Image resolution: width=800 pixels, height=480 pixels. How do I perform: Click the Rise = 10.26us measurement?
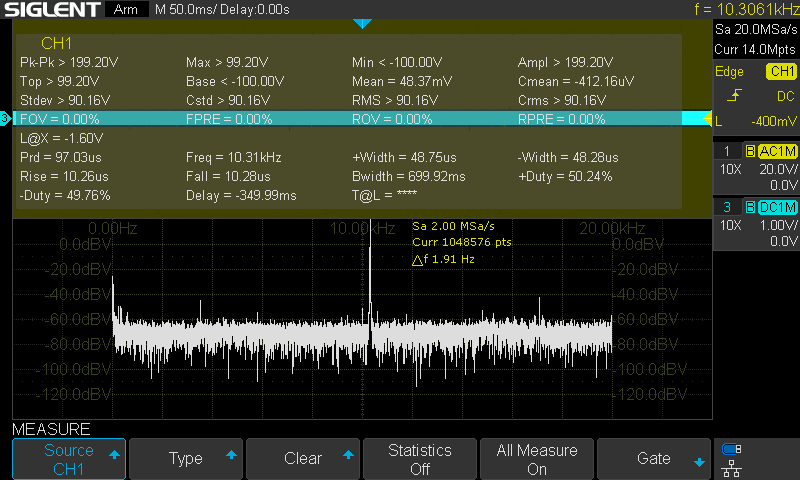(64, 176)
